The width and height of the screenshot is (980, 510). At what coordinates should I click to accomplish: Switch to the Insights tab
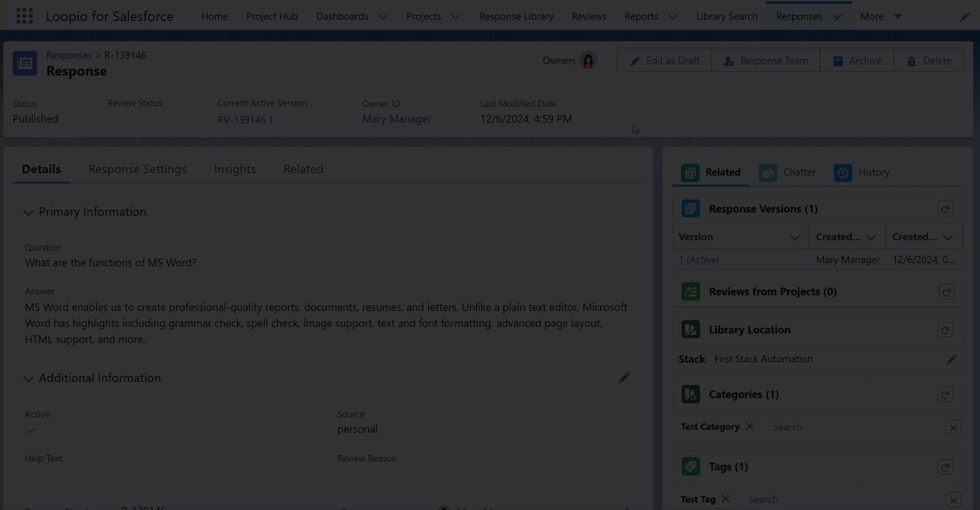[x=235, y=169]
